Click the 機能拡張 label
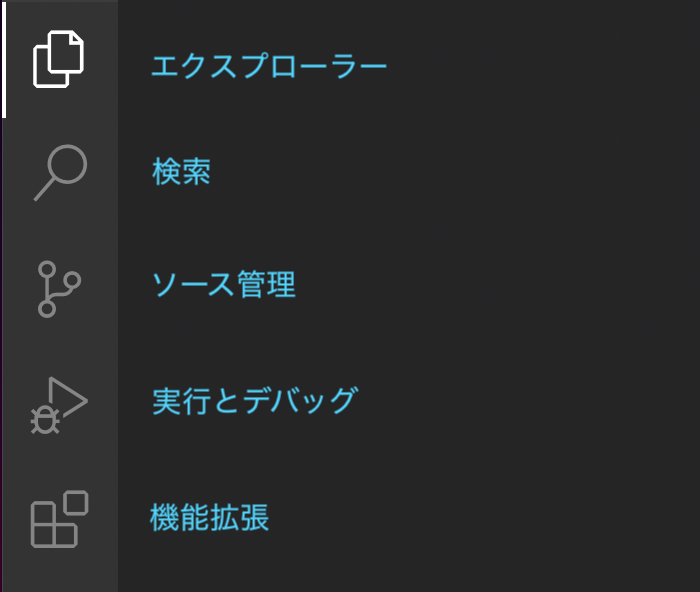This screenshot has width=700, height=592. 209,517
